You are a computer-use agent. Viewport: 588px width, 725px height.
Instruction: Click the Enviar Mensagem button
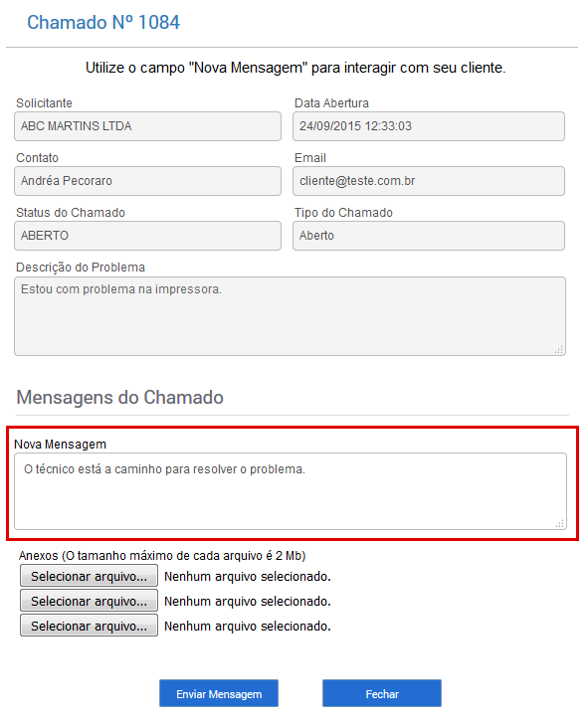[x=219, y=693]
